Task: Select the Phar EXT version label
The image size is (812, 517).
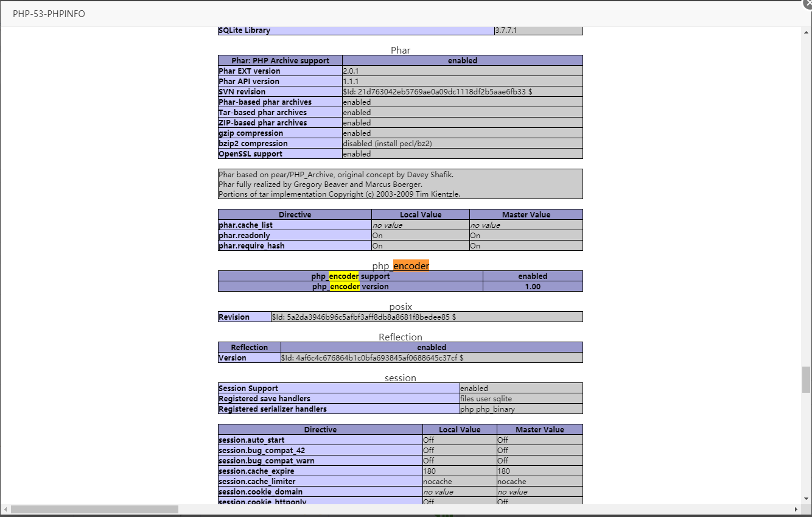Action: [x=250, y=71]
